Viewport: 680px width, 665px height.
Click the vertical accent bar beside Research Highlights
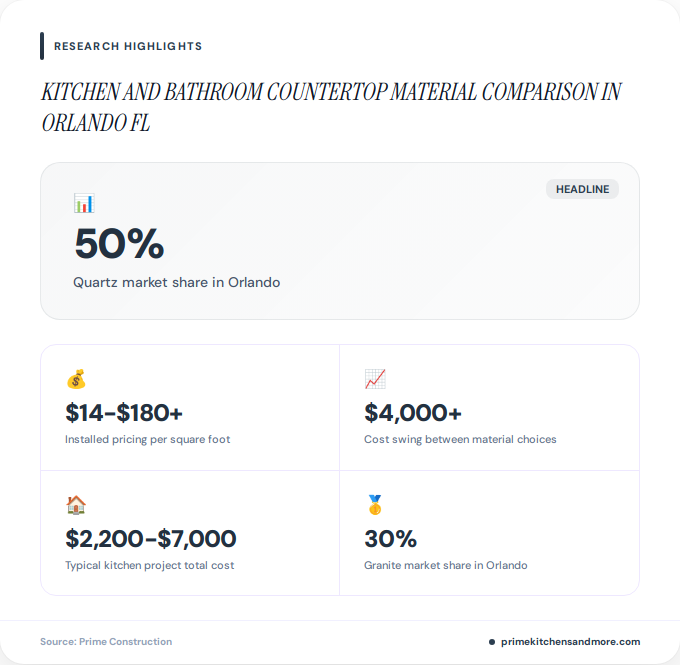pyautogui.click(x=42, y=46)
